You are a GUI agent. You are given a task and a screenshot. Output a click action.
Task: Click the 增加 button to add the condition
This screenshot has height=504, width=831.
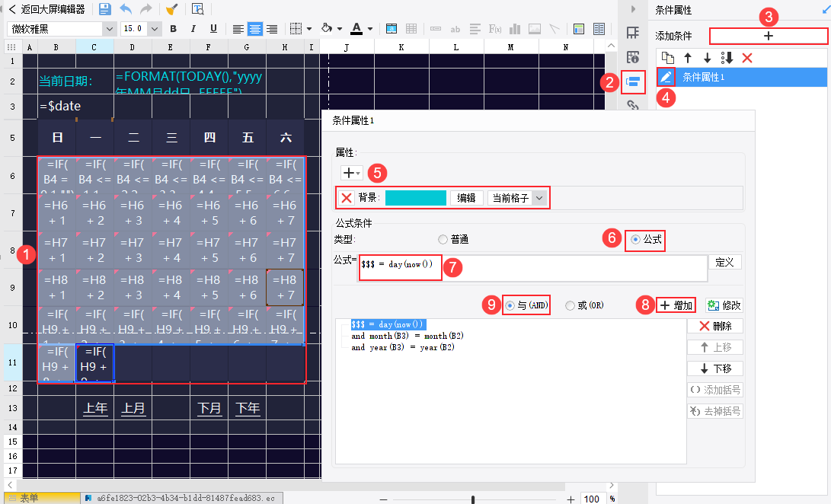point(676,305)
